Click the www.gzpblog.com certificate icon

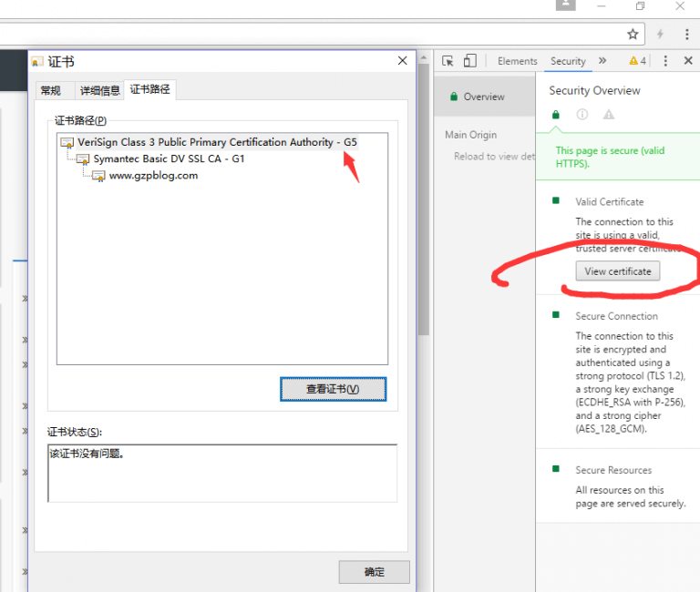click(x=98, y=176)
